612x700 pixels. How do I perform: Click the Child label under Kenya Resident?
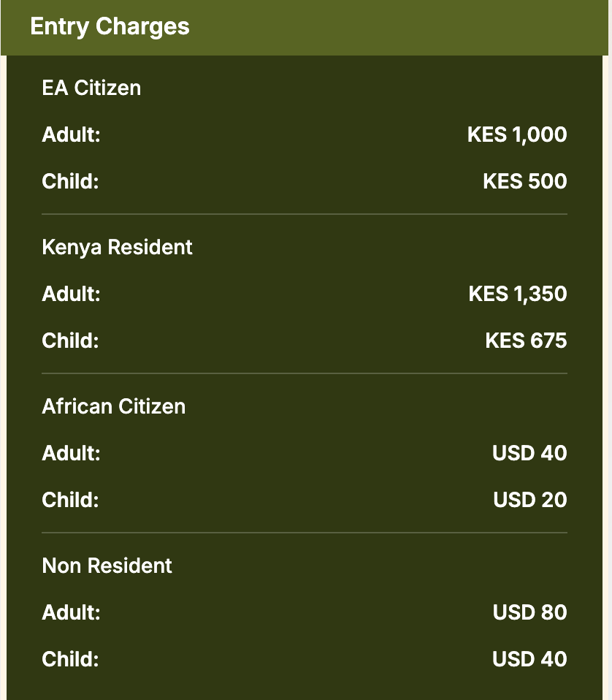[70, 341]
